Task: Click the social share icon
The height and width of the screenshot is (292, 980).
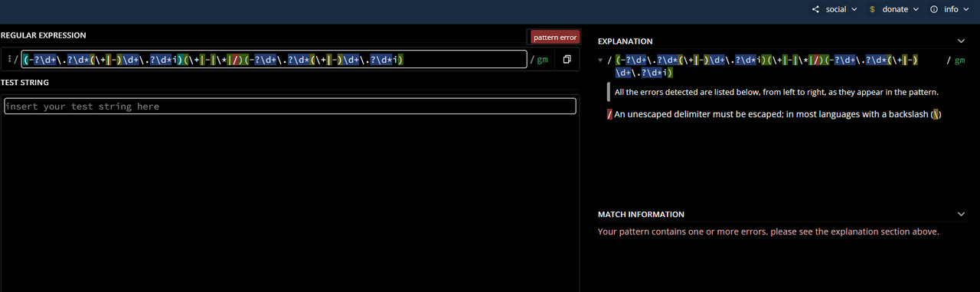Action: tap(816, 9)
